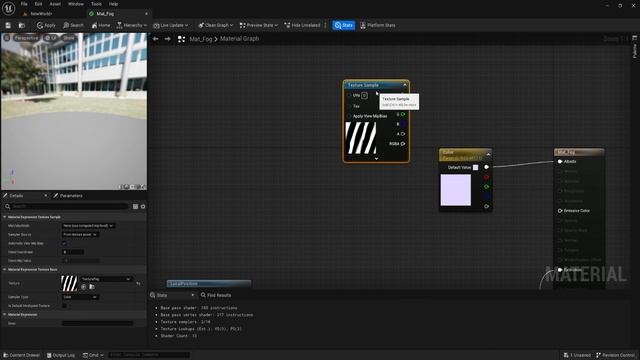Open the MipValueMode dropdown
Screen dimensions: 640x360
pos(88,226)
